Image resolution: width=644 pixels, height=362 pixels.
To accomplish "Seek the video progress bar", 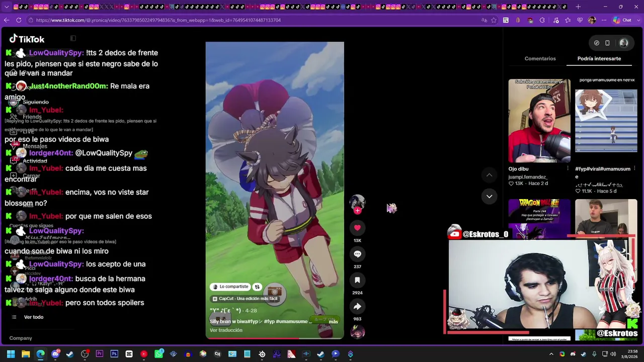I will [275, 338].
